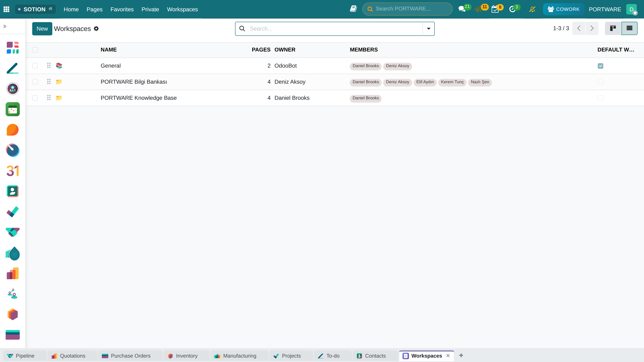Click the knowledge book icon in top bar

click(353, 9)
